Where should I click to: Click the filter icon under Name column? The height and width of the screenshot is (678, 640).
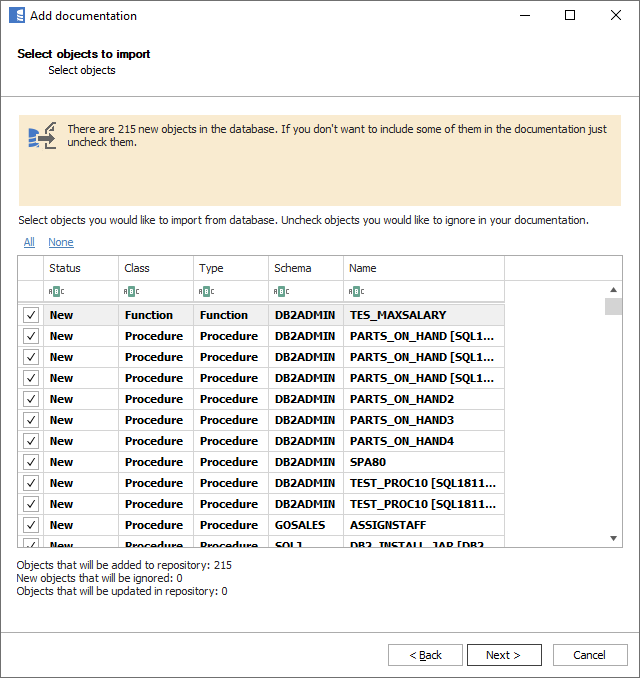pyautogui.click(x=357, y=292)
